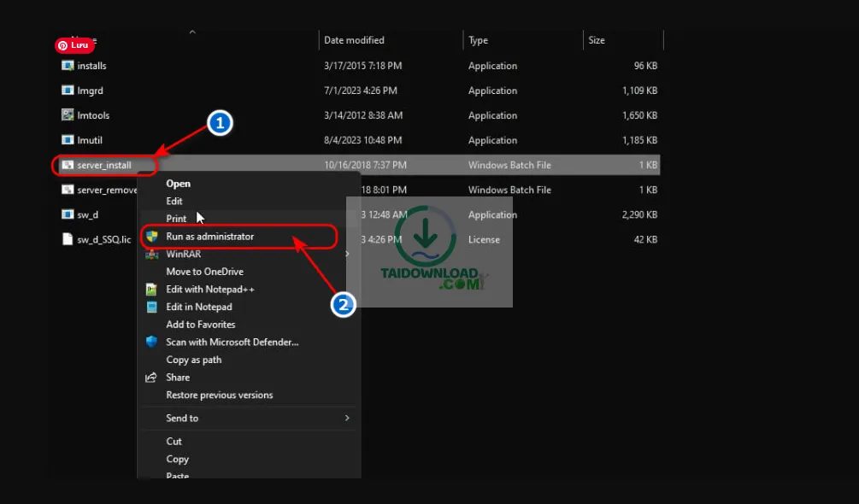Click the Microsoft Defender shield icon
The width and height of the screenshot is (859, 504).
[x=152, y=343]
